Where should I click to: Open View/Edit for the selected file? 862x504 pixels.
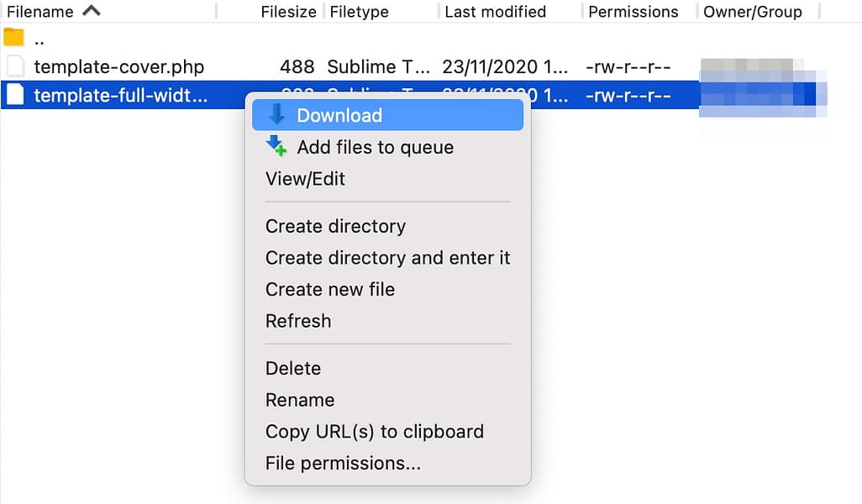click(305, 178)
